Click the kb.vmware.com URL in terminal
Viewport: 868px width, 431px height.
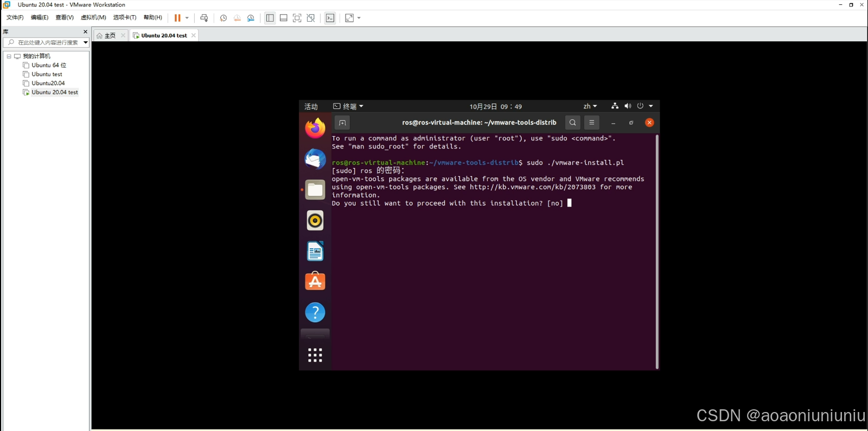point(532,187)
